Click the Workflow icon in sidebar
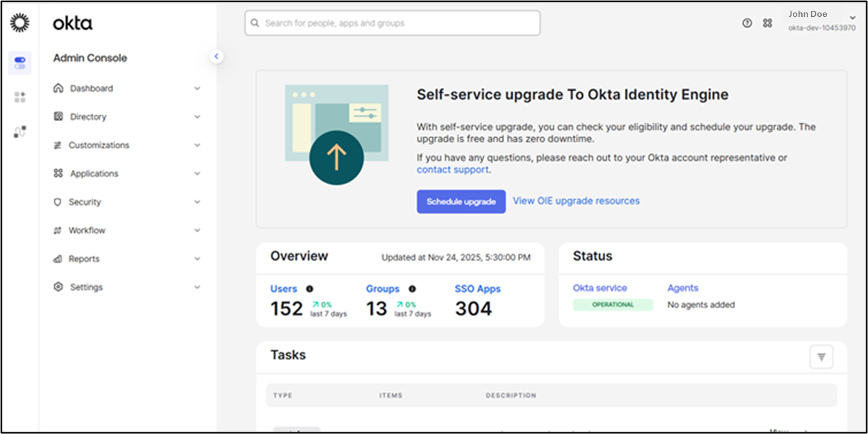 click(x=57, y=230)
